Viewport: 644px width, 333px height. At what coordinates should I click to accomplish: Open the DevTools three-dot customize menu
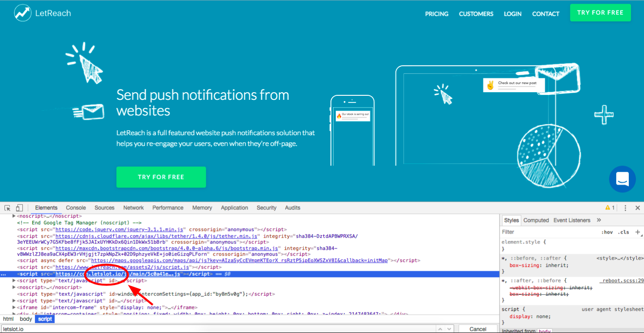click(625, 208)
